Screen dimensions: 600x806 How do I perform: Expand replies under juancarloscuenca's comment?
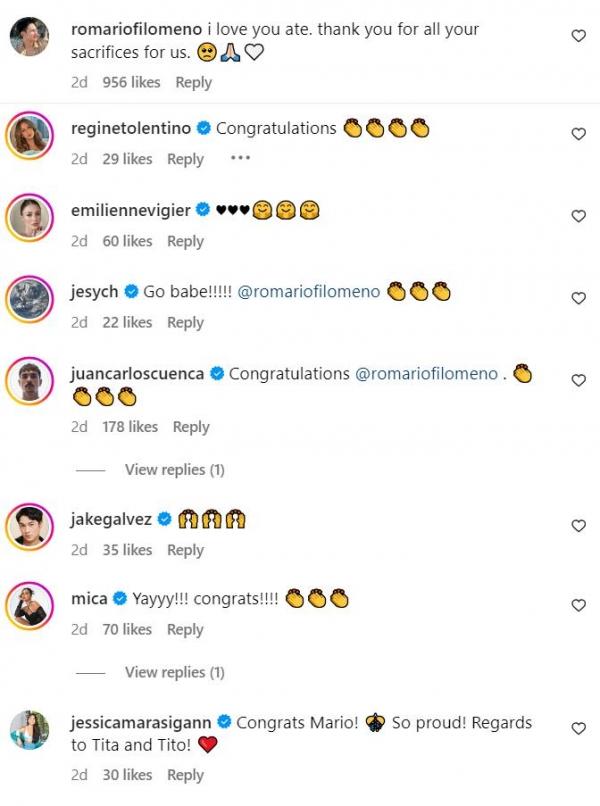tap(174, 470)
